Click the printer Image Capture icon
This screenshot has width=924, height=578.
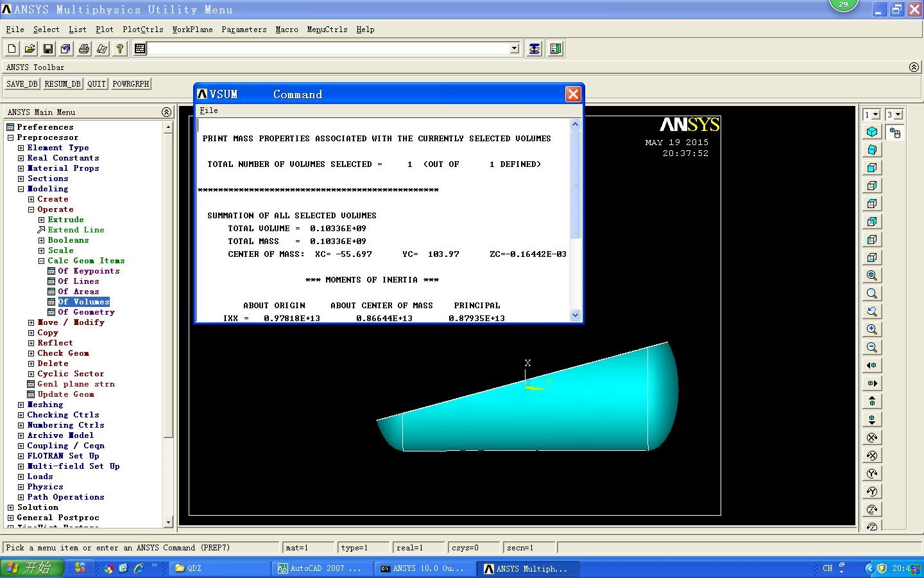pos(83,49)
